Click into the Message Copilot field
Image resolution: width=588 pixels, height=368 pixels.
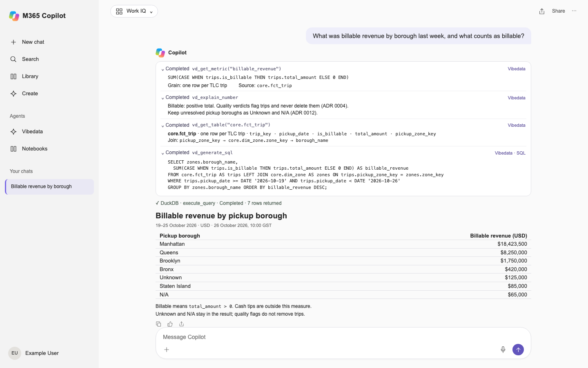pos(343,337)
